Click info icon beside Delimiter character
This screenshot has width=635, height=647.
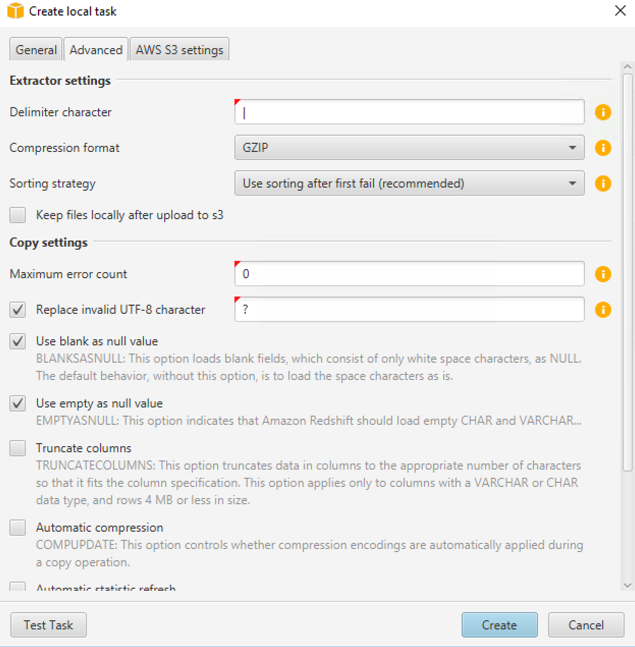[603, 112]
